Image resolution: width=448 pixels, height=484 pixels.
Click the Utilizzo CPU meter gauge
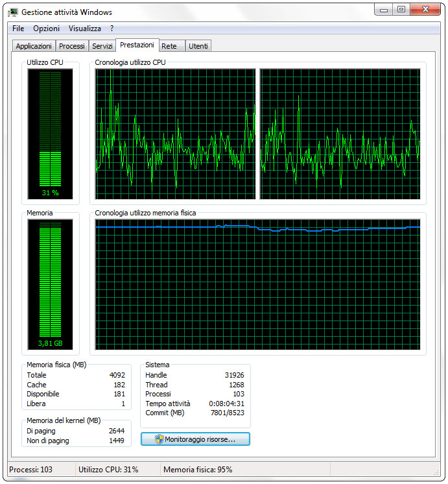50,133
